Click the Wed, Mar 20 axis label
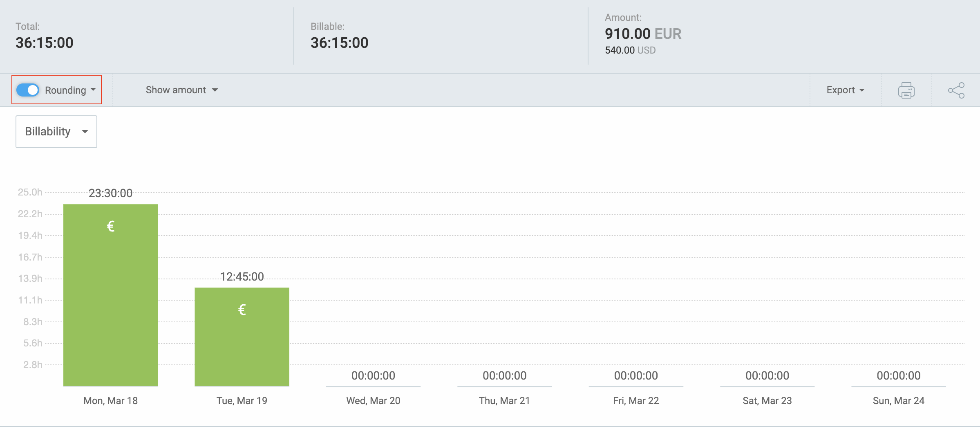 point(373,401)
